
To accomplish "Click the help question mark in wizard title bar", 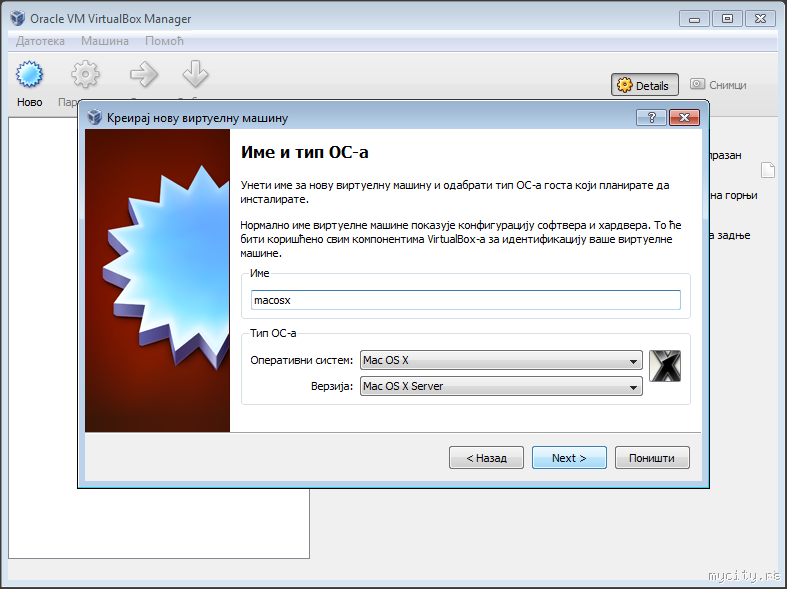I will click(651, 117).
